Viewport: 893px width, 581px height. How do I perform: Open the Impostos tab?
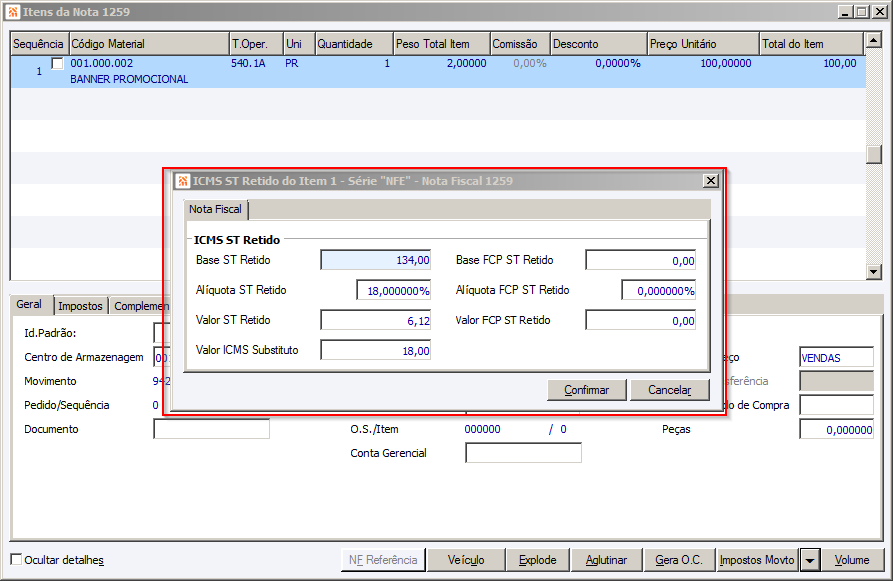(80, 306)
